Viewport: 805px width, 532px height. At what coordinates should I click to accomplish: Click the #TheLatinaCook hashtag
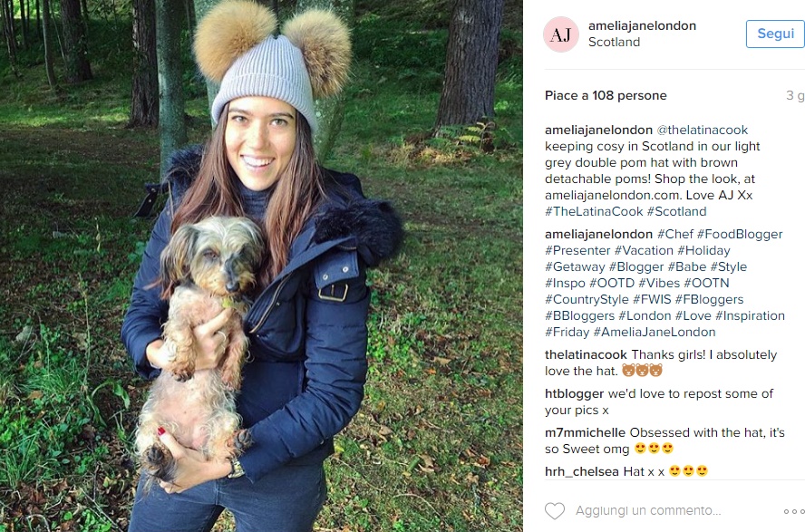coord(594,211)
